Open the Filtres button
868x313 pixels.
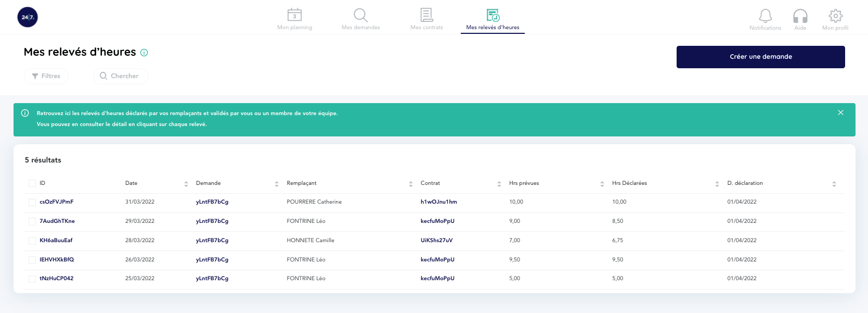click(46, 76)
